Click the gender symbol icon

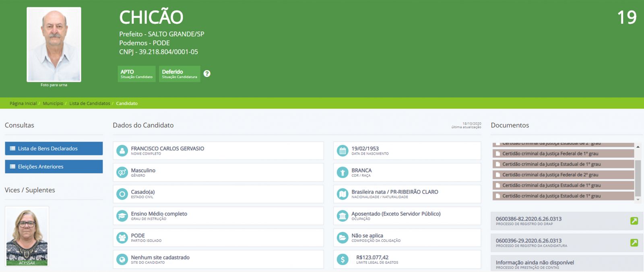click(122, 173)
